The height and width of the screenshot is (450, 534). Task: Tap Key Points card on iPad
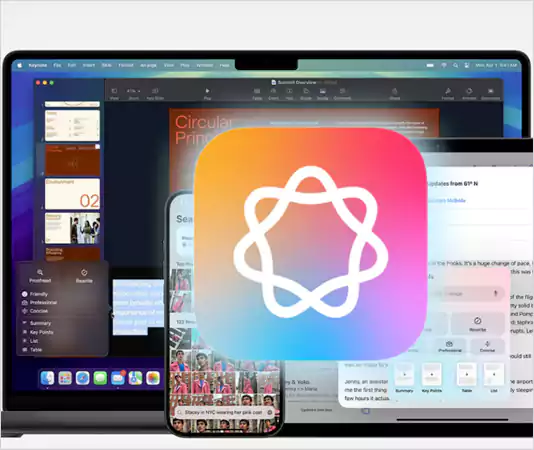pos(432,377)
